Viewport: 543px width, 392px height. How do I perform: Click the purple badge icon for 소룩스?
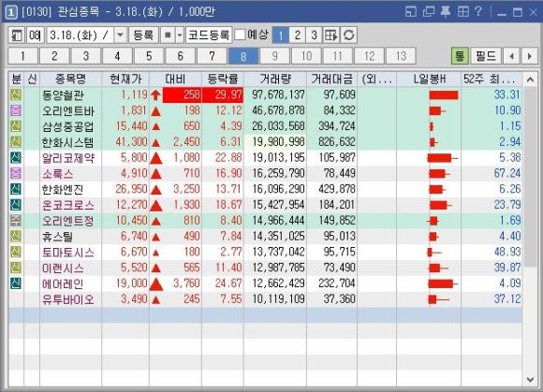16,173
